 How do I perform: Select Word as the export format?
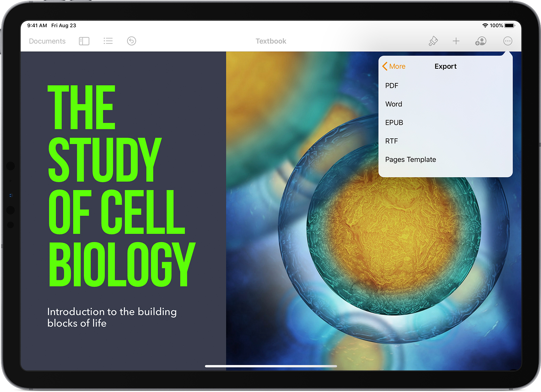394,104
